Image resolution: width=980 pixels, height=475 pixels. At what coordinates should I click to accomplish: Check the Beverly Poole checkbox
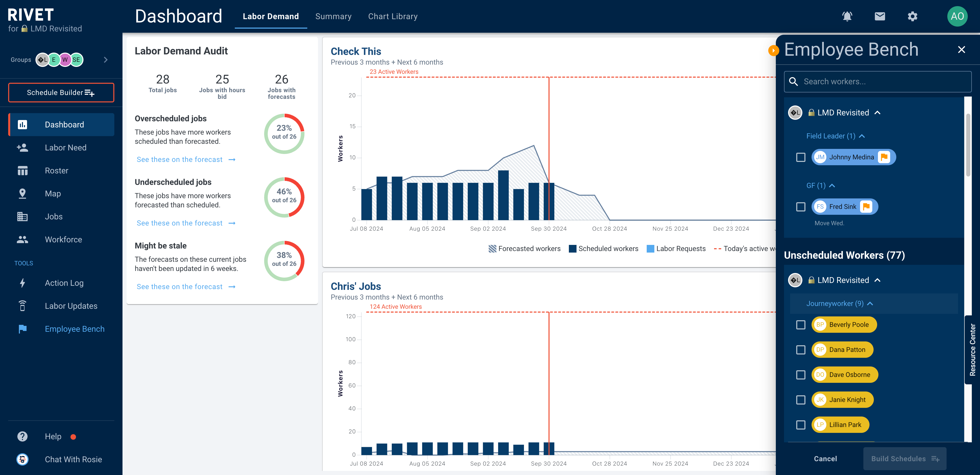pos(800,325)
